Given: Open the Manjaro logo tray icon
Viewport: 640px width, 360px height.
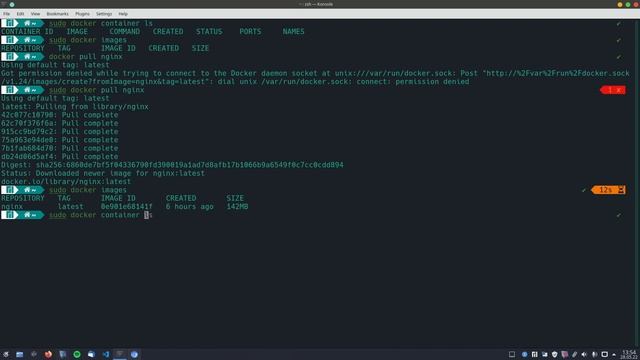Looking at the screenshot, I should tap(534, 354).
